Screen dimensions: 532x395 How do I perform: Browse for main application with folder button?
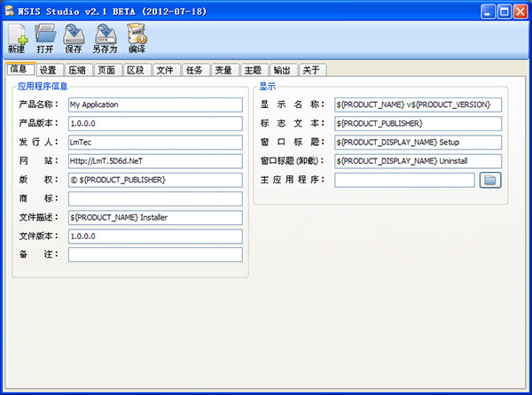490,180
